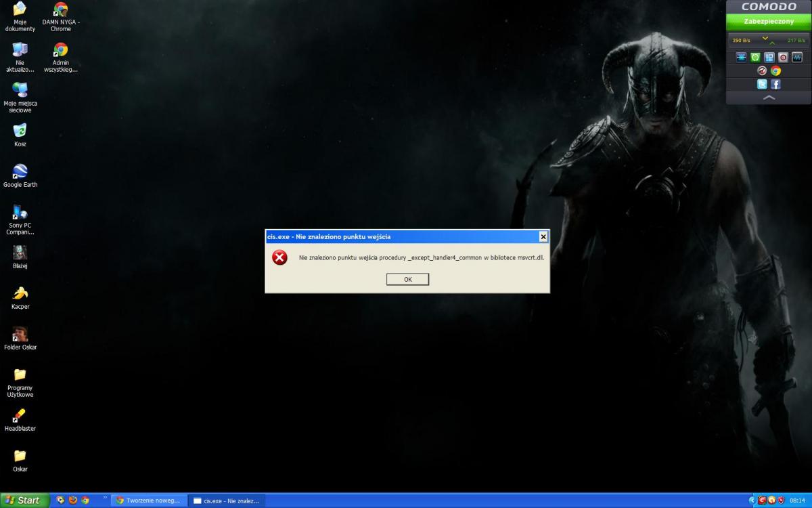Viewport: 812px width, 508px height.
Task: Select the Sony PC Companion shortcut
Action: point(20,220)
